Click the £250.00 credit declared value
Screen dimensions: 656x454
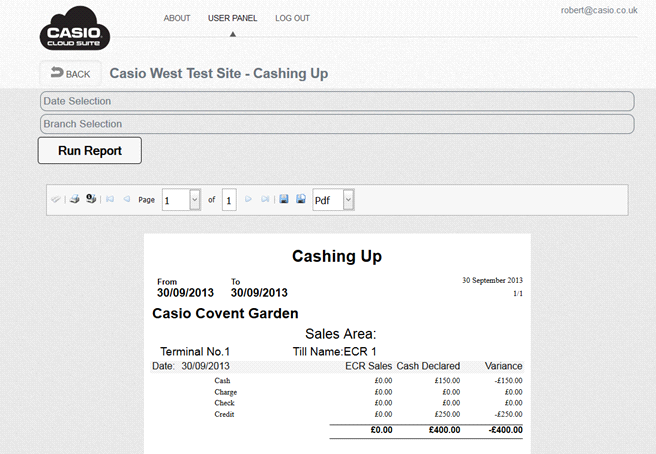(447, 414)
